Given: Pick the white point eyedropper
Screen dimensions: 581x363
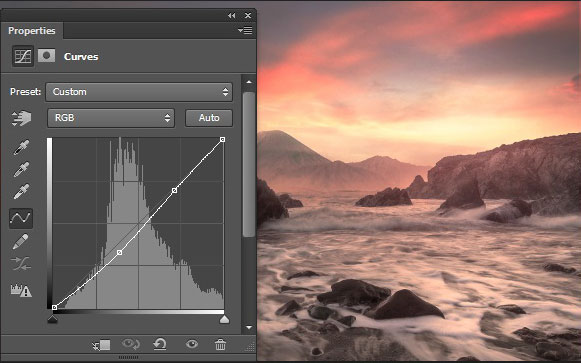Looking at the screenshot, I should click(21, 192).
